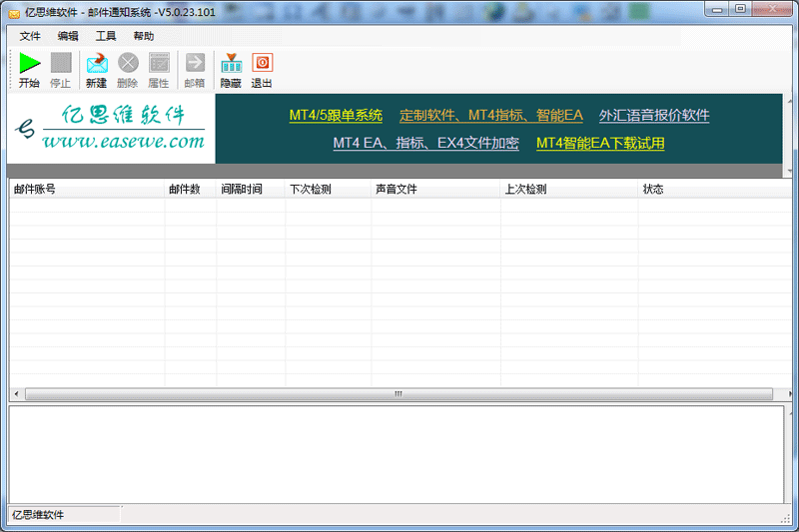Follow the MT4/5跟单系统 link
The width and height of the screenshot is (799, 532).
tap(336, 116)
